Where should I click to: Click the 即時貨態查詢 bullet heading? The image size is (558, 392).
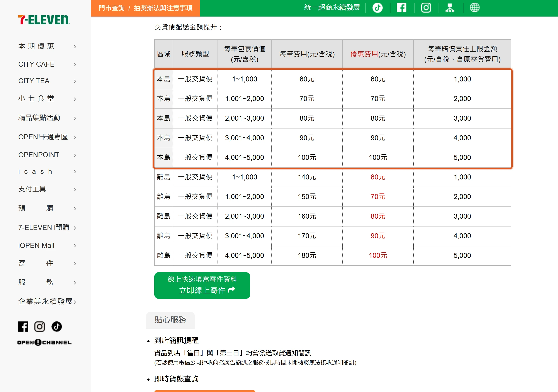click(x=176, y=379)
